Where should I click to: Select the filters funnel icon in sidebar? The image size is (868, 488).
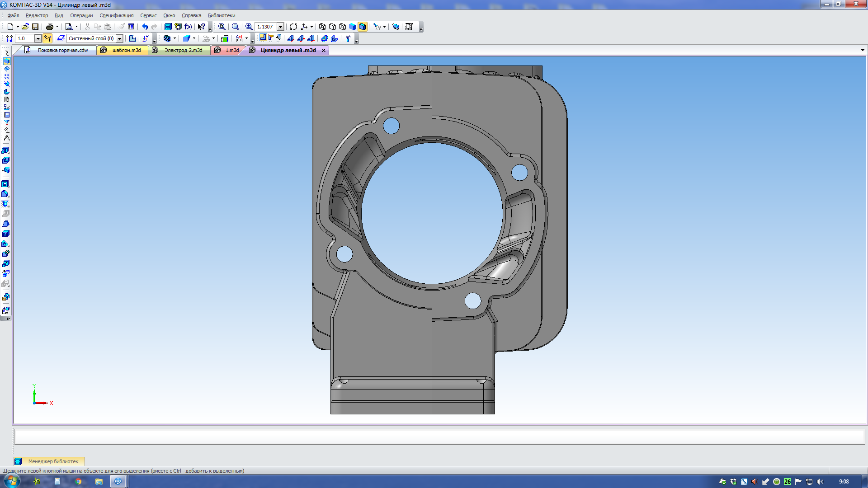pos(6,122)
